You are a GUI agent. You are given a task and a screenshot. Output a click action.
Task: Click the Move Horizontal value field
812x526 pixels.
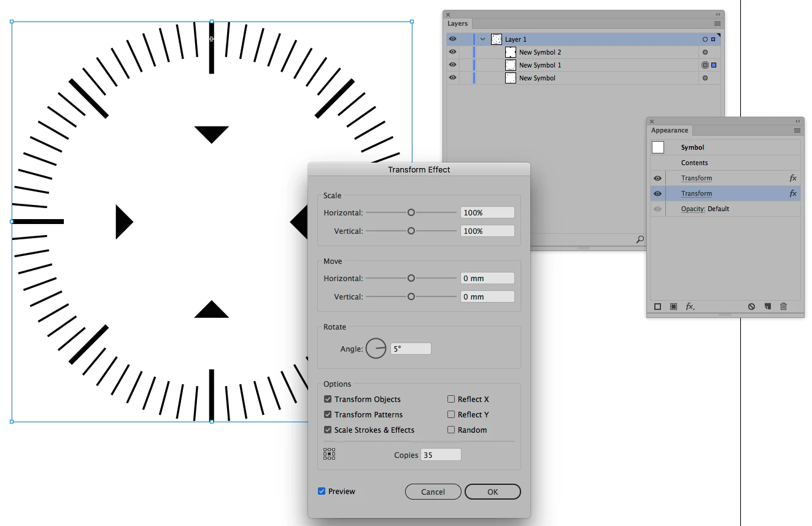(487, 278)
